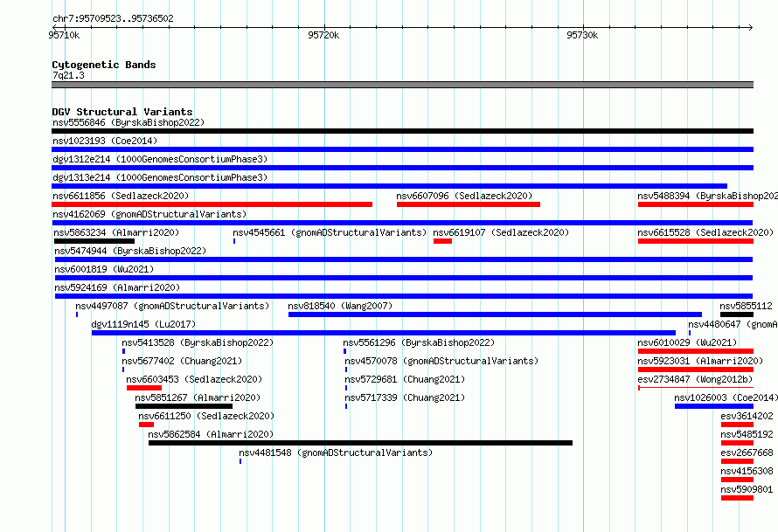This screenshot has width=778, height=532.
Task: Click nsv5474944 (ByrskaBishop2022) label
Action: (x=130, y=251)
